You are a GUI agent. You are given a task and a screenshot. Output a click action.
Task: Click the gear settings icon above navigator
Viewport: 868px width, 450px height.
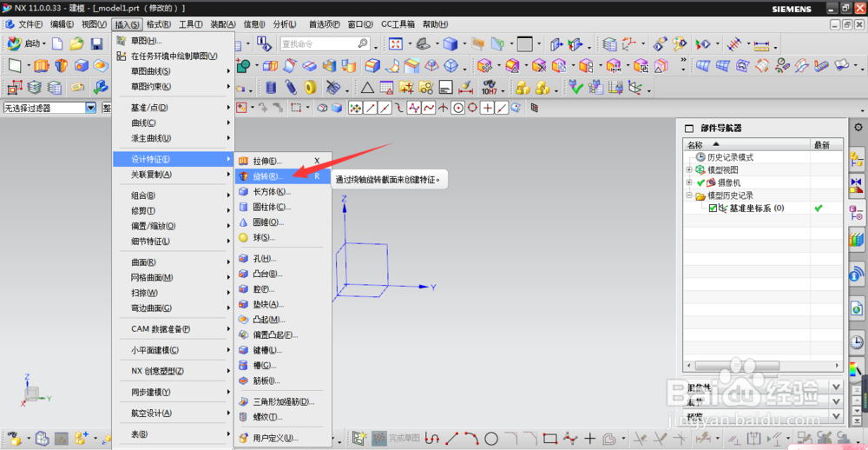pyautogui.click(x=858, y=127)
